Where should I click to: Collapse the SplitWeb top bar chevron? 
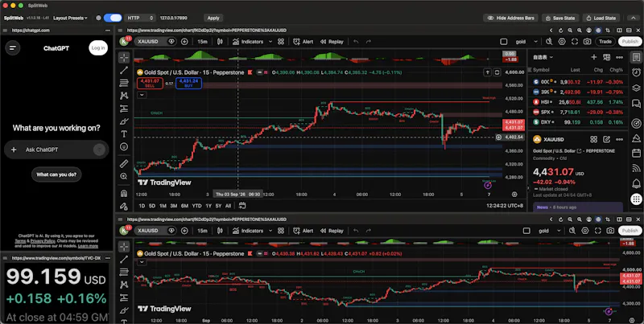(x=634, y=18)
